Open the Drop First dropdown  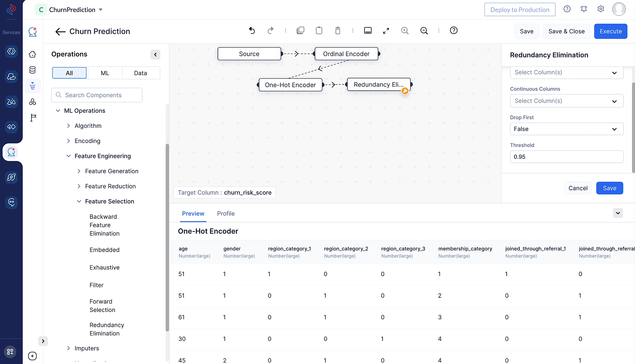tap(566, 129)
